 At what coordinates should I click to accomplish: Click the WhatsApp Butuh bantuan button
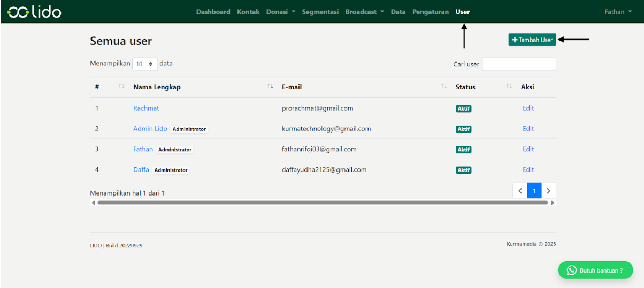(595, 270)
